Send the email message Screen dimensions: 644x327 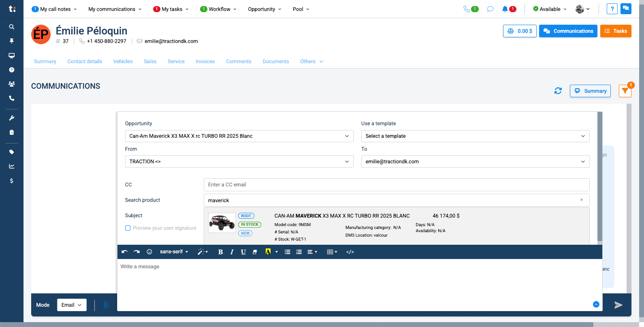point(618,305)
